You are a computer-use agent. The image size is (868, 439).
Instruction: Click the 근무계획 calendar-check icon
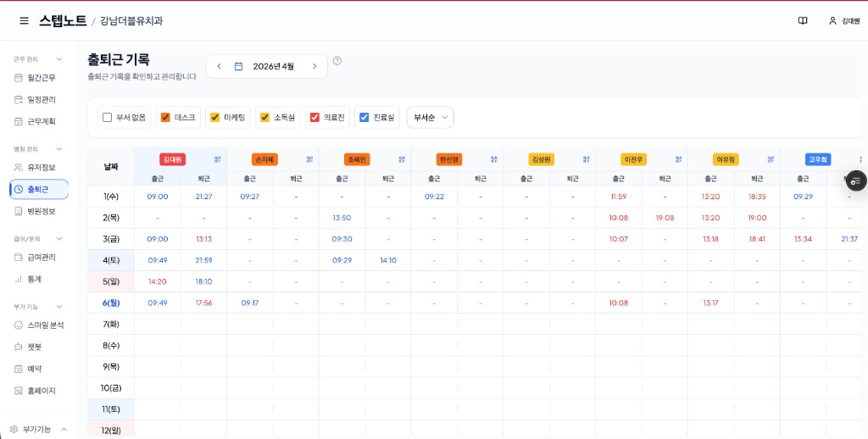pyautogui.click(x=19, y=121)
